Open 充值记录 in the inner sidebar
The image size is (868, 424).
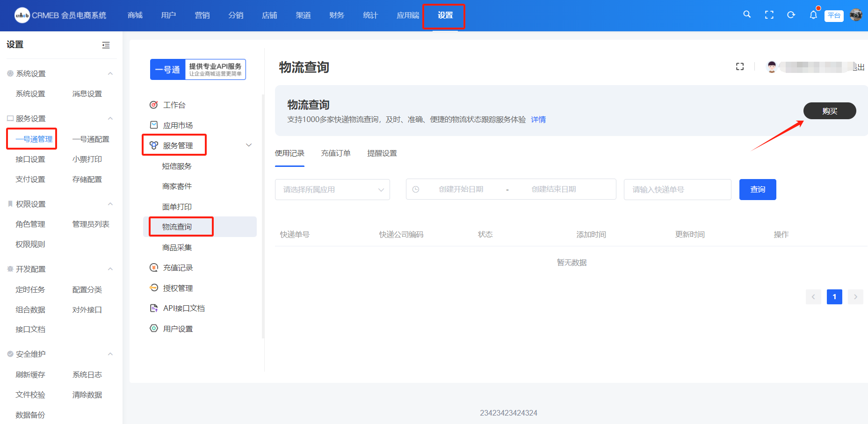tap(178, 268)
